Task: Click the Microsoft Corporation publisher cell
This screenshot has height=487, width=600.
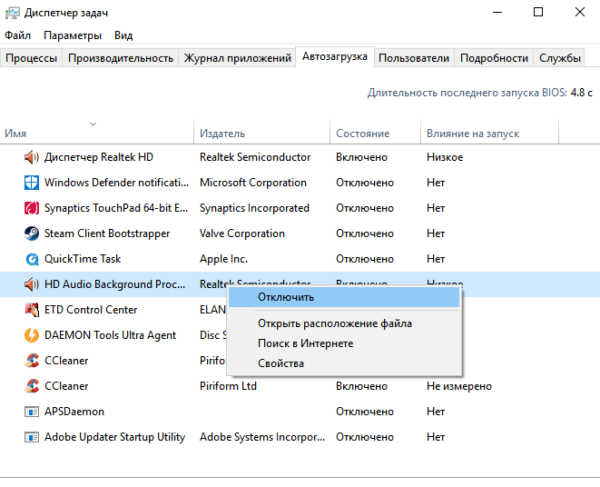Action: click(x=253, y=182)
